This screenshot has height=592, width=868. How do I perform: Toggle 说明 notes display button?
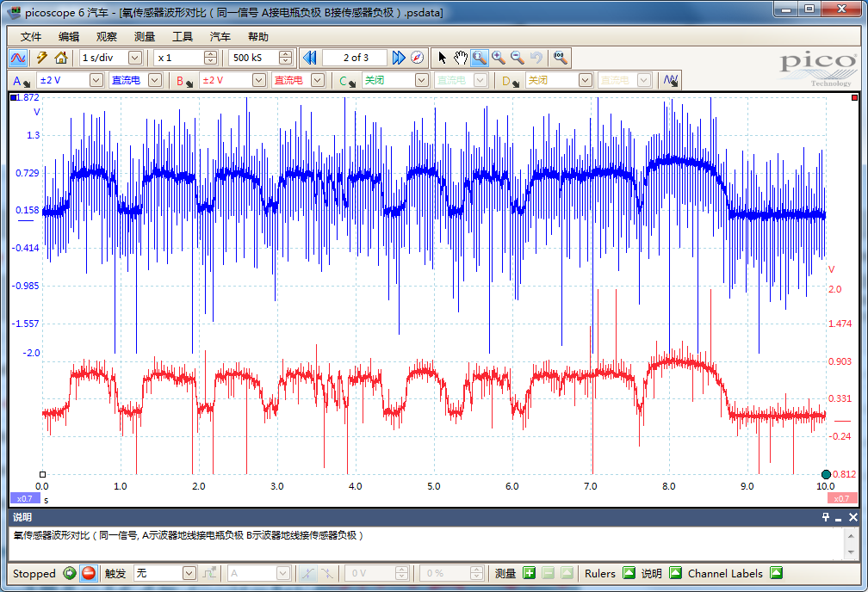tap(675, 573)
